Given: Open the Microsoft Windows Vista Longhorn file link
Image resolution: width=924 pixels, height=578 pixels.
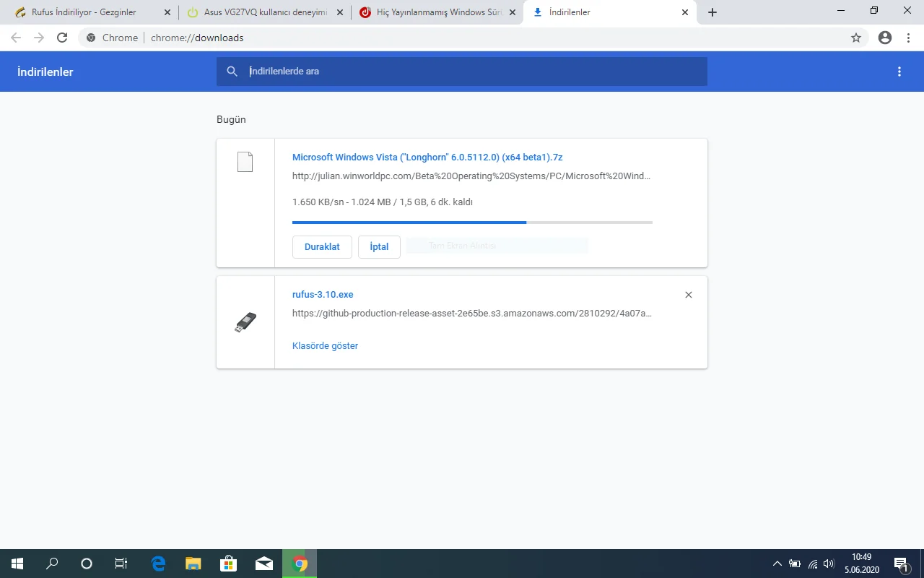Looking at the screenshot, I should pyautogui.click(x=427, y=157).
